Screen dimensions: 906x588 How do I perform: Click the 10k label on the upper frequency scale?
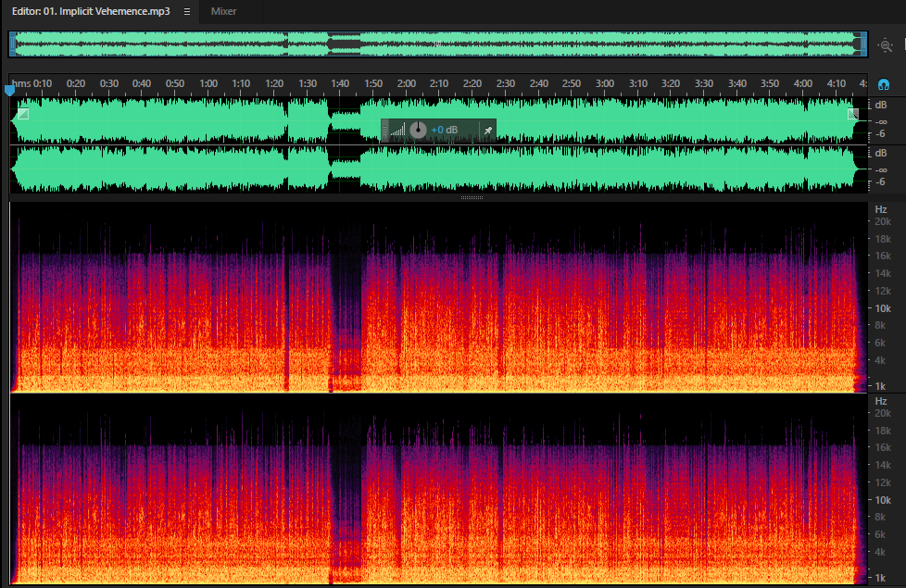click(882, 308)
